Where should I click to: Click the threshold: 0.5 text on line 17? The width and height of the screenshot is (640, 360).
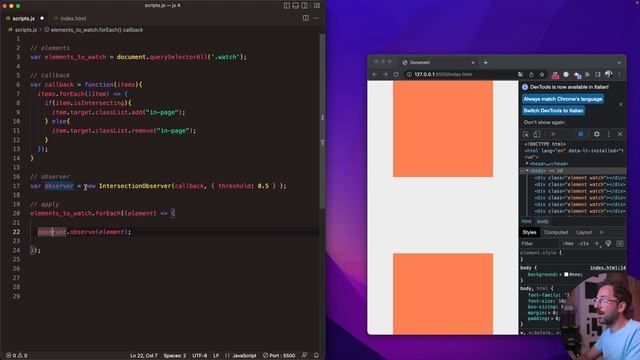(243, 186)
